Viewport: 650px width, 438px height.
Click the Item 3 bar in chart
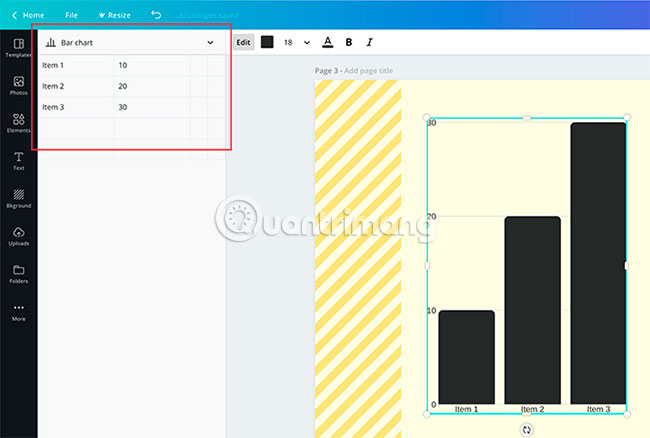[598, 263]
